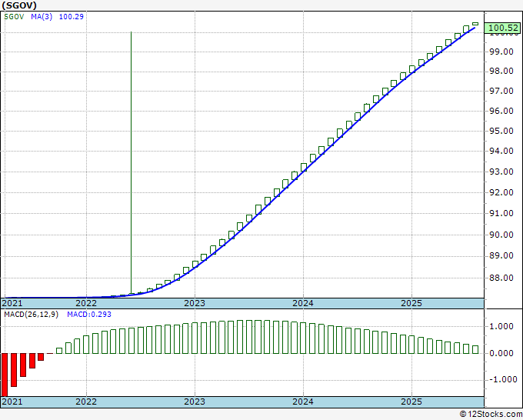Click the 98.00 price axis label

click(x=501, y=71)
